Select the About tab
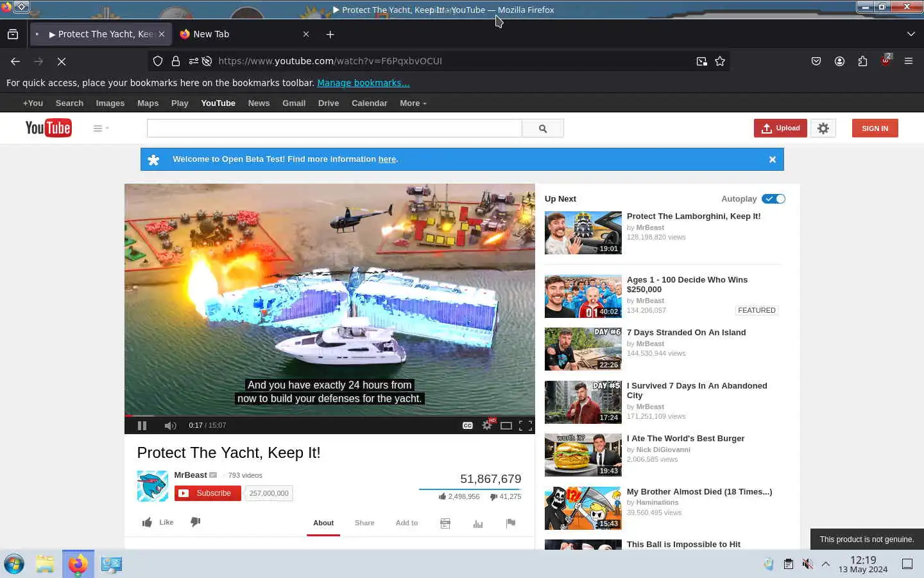This screenshot has width=924, height=578. (323, 523)
